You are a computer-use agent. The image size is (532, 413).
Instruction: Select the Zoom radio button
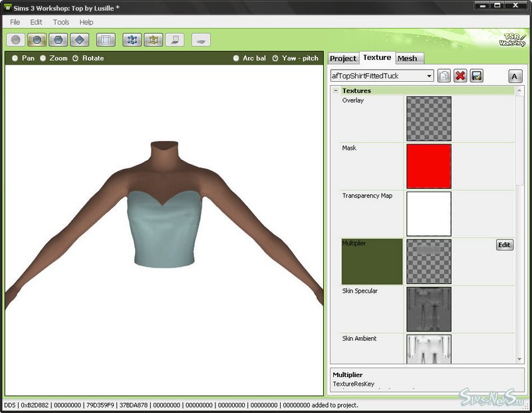43,59
